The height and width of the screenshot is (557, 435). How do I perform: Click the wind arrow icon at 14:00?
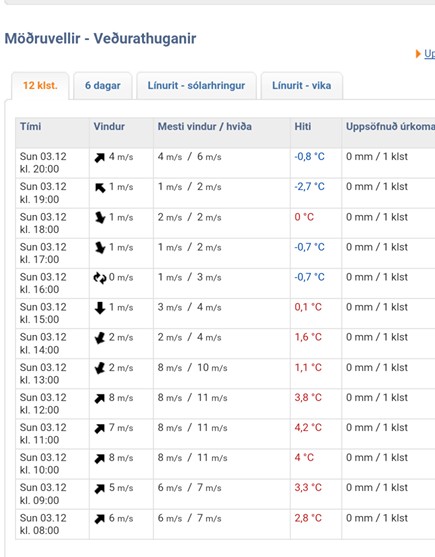point(100,338)
